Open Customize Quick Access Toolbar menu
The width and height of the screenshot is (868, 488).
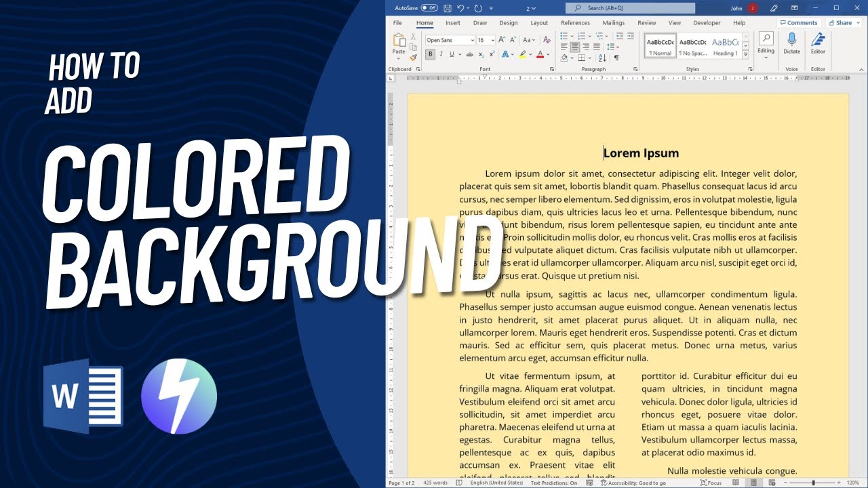(x=491, y=8)
